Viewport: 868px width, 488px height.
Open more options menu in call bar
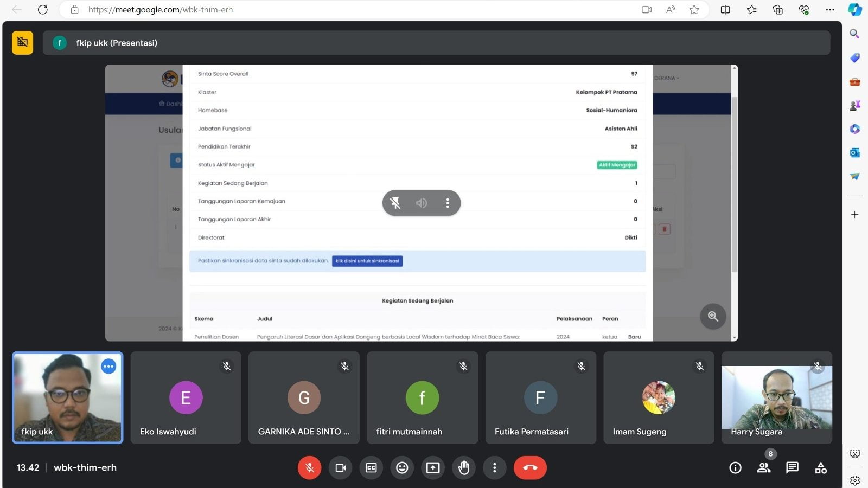(494, 468)
